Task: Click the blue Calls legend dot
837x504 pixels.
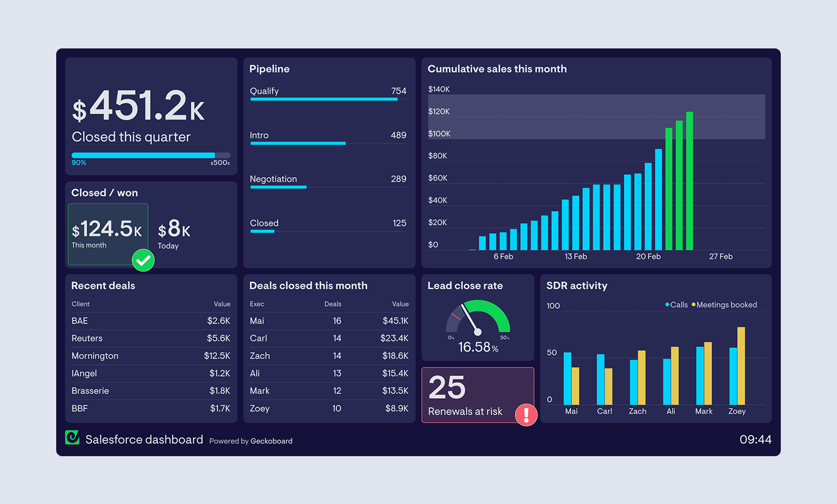Action: pyautogui.click(x=667, y=305)
